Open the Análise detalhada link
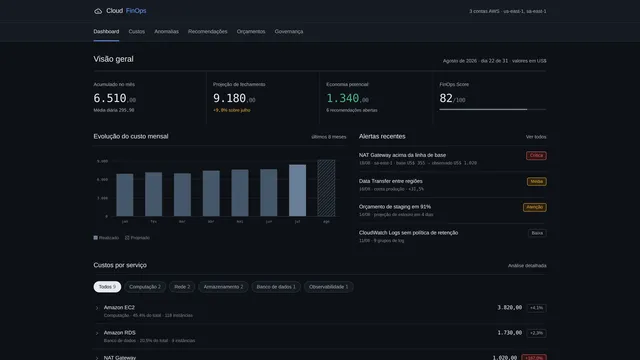The image size is (640, 360). point(527,266)
